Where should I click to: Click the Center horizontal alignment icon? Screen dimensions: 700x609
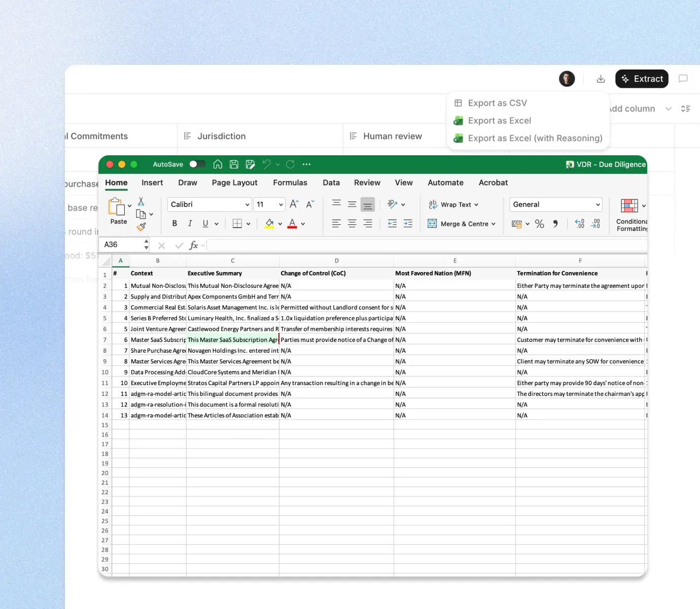[x=352, y=223]
